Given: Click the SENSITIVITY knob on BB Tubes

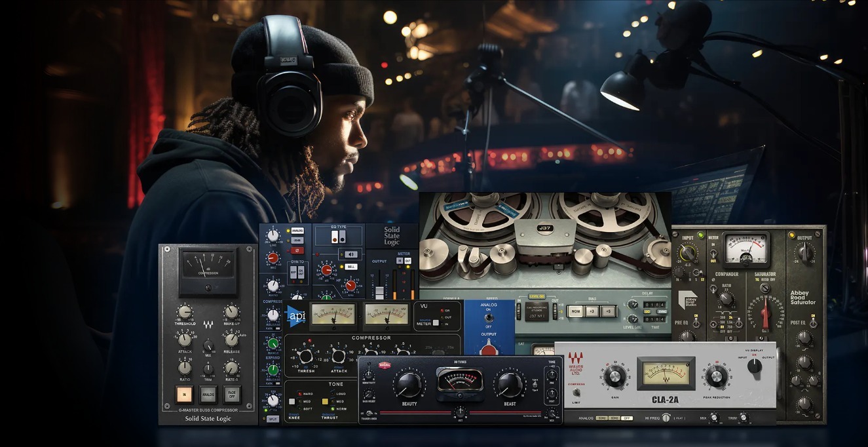Looking at the screenshot, I should coord(369,373).
